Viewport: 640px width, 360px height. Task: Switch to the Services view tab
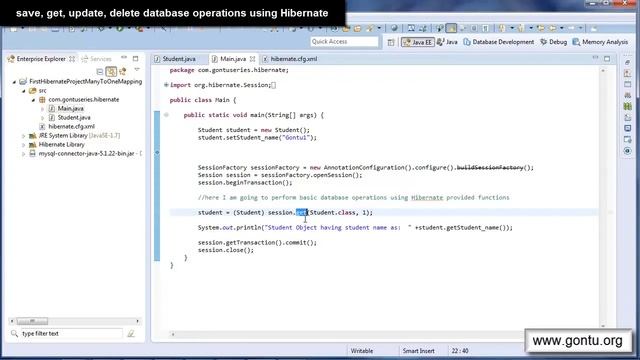[x=96, y=59]
